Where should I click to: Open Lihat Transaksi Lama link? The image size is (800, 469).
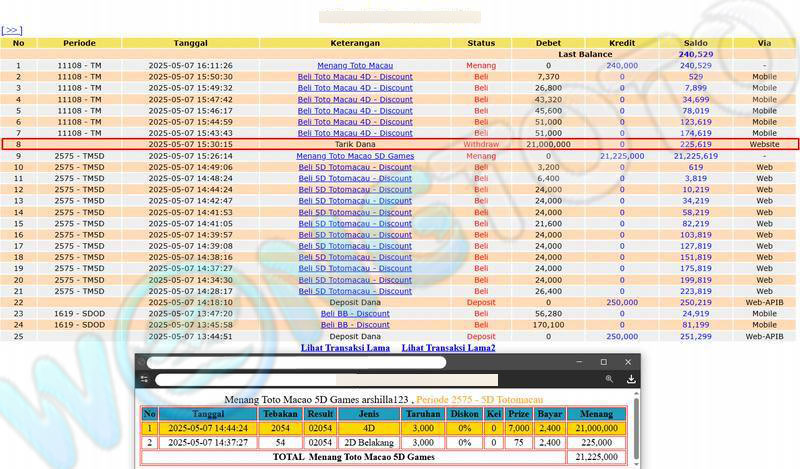click(345, 348)
